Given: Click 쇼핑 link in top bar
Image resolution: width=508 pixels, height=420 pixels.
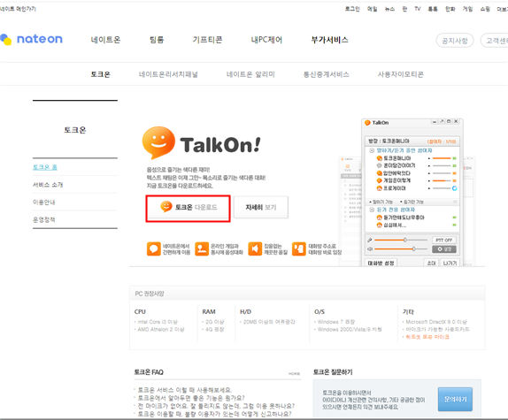Looking at the screenshot, I should [x=485, y=9].
